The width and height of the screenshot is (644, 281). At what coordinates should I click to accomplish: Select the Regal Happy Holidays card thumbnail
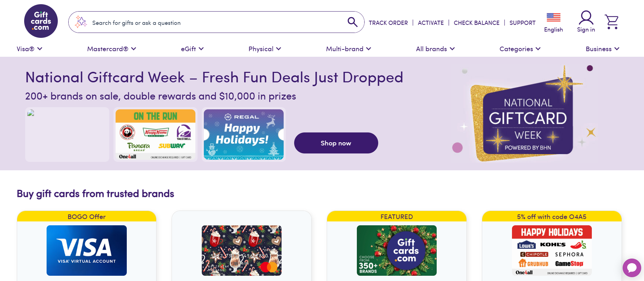(244, 135)
